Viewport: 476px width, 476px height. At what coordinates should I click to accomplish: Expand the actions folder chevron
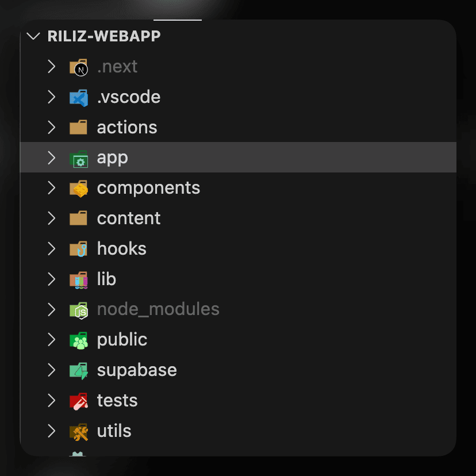tap(51, 127)
